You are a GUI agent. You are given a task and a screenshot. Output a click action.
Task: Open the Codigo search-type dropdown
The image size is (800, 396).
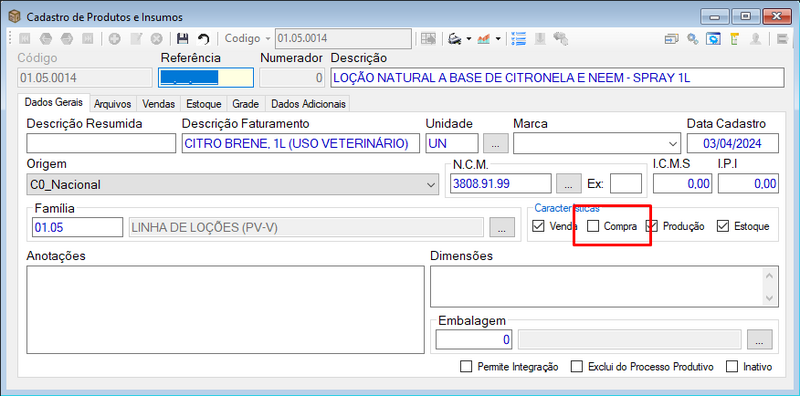tap(268, 39)
